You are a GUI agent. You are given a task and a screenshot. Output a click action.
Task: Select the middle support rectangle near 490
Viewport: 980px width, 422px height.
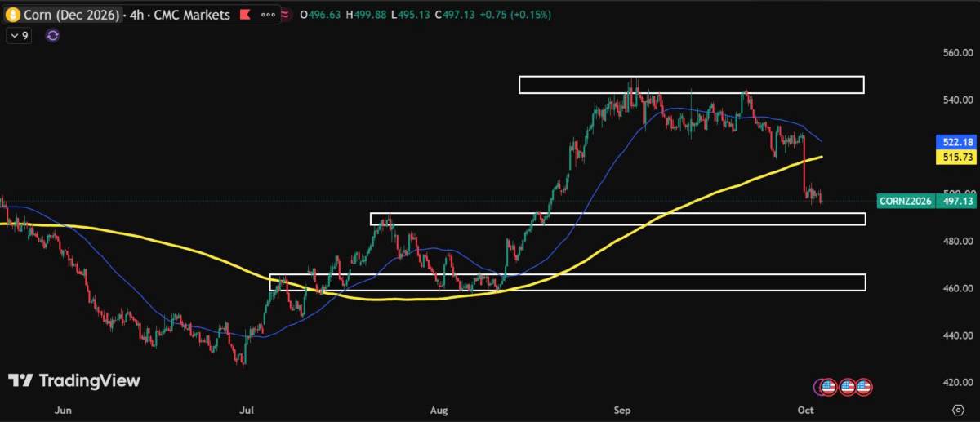pyautogui.click(x=617, y=219)
